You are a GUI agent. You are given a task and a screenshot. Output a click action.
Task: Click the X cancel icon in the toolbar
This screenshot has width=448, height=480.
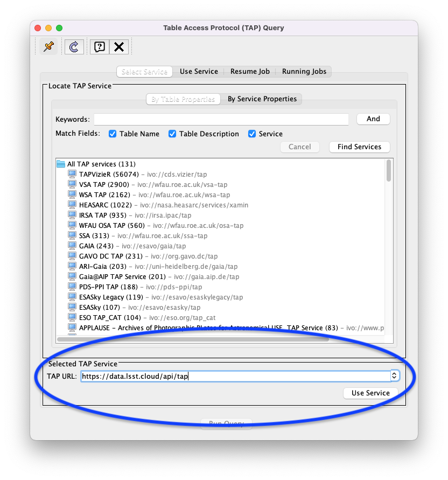[x=118, y=46]
